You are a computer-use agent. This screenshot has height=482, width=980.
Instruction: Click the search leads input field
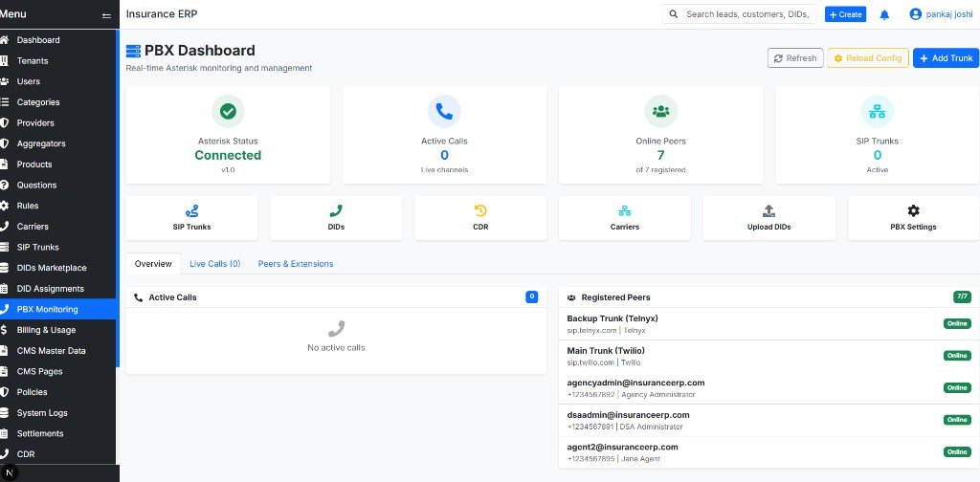pos(739,14)
